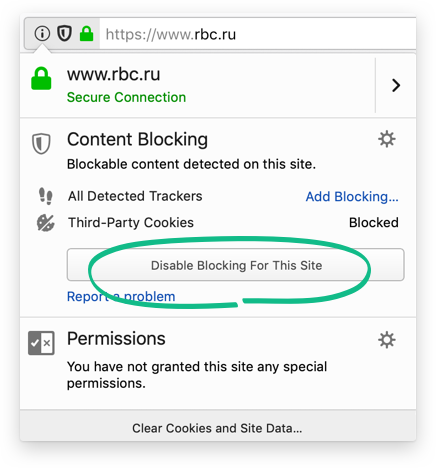This screenshot has width=436, height=468.
Task: Click the third-party cookies icon
Action: (46, 223)
